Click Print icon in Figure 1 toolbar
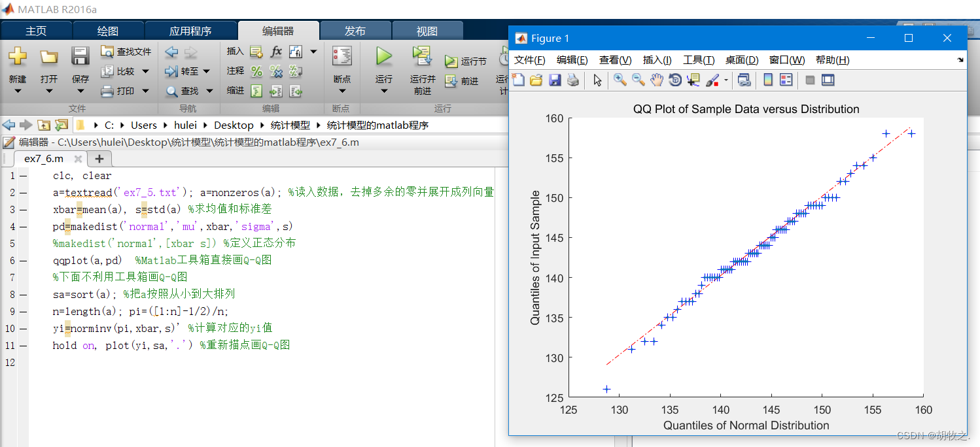The image size is (980, 447). [x=572, y=80]
